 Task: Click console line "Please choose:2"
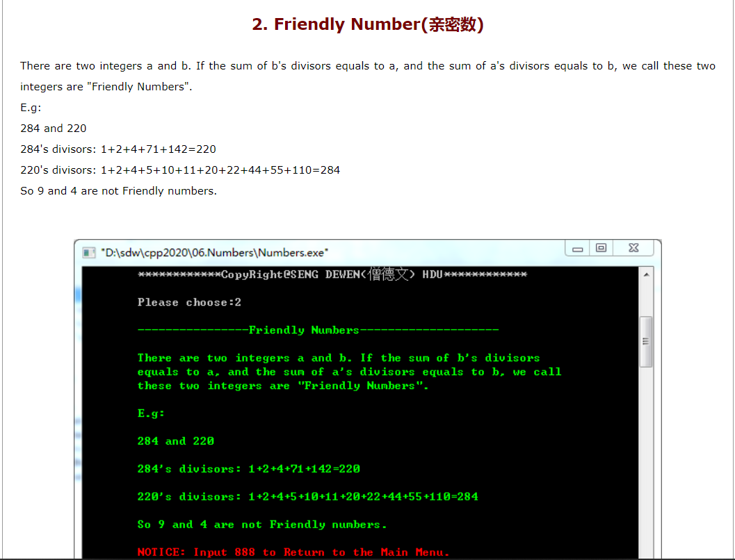tap(189, 302)
